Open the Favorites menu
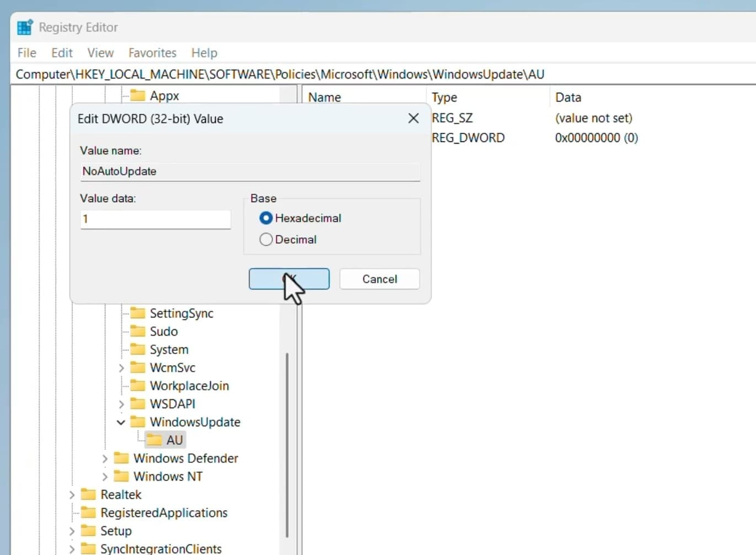The image size is (756, 555). tap(152, 53)
